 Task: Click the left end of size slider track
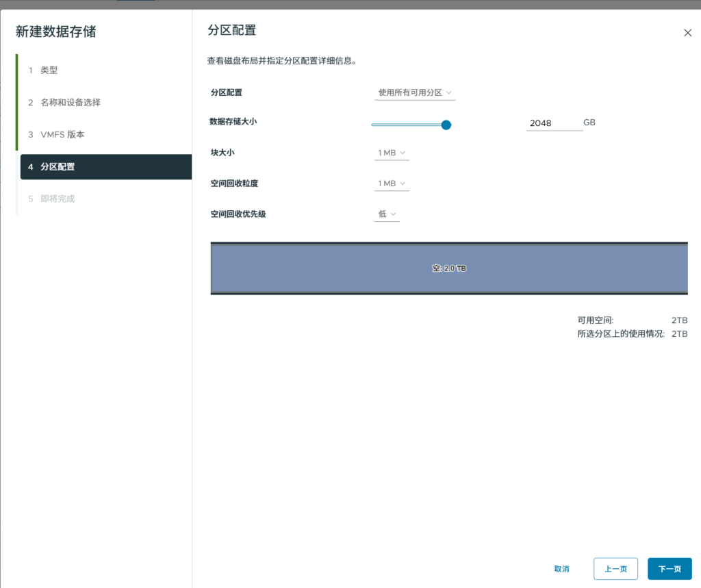[374, 125]
